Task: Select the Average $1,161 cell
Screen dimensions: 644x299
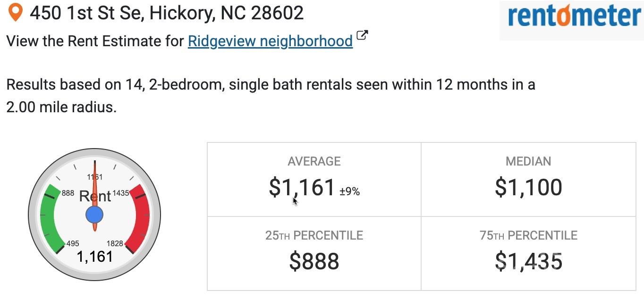Action: point(314,180)
